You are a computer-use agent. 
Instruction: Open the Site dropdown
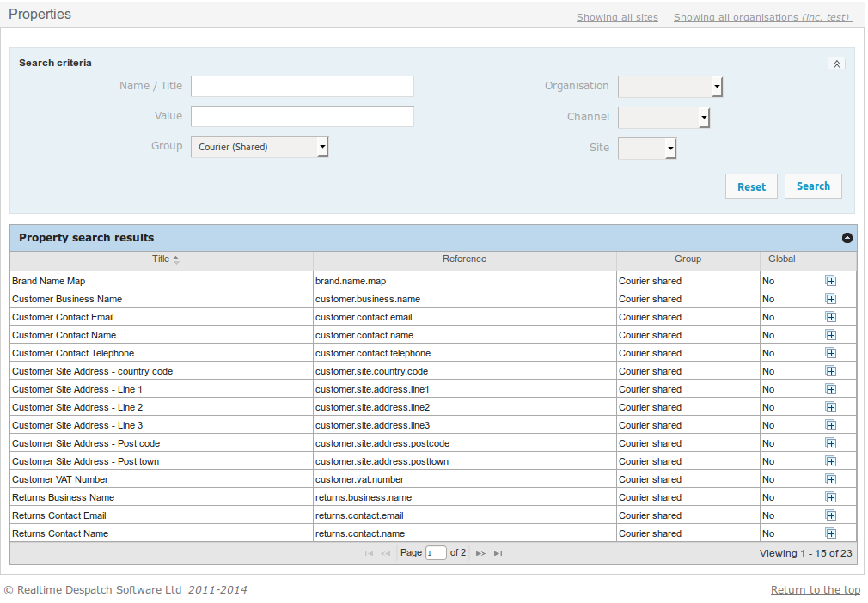[647, 149]
